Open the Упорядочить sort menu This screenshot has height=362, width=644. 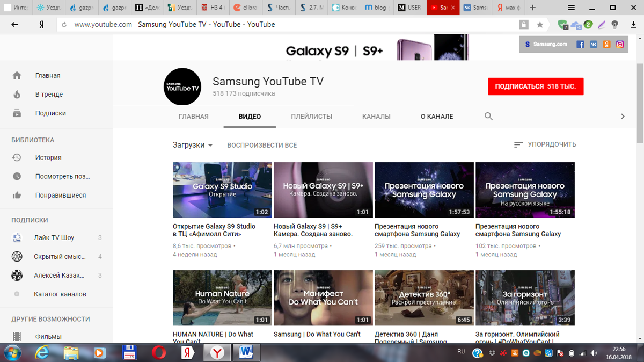click(x=545, y=144)
